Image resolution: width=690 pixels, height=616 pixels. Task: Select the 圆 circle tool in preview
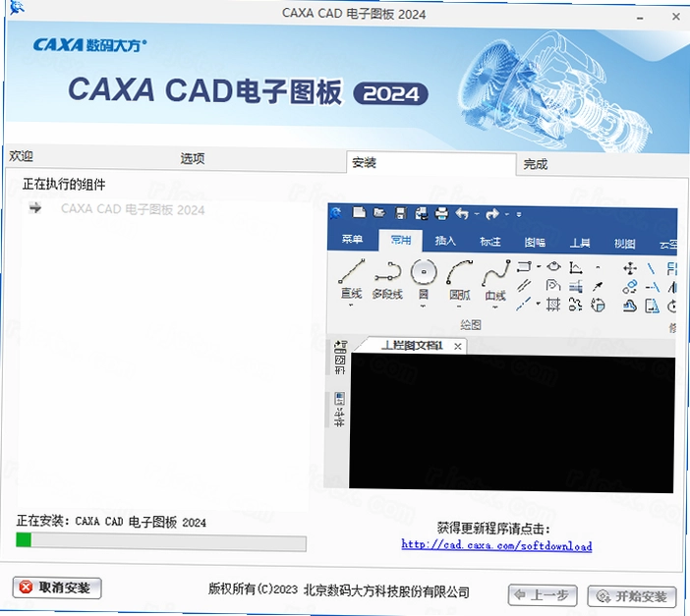tap(424, 280)
